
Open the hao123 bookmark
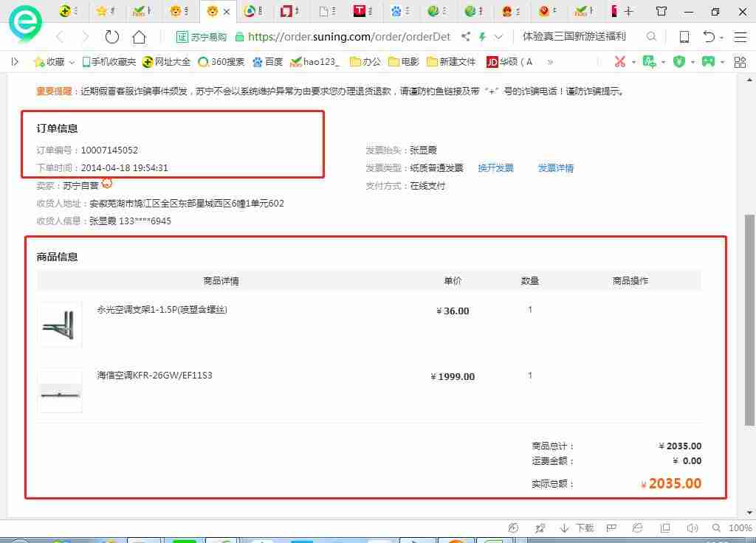tap(315, 62)
